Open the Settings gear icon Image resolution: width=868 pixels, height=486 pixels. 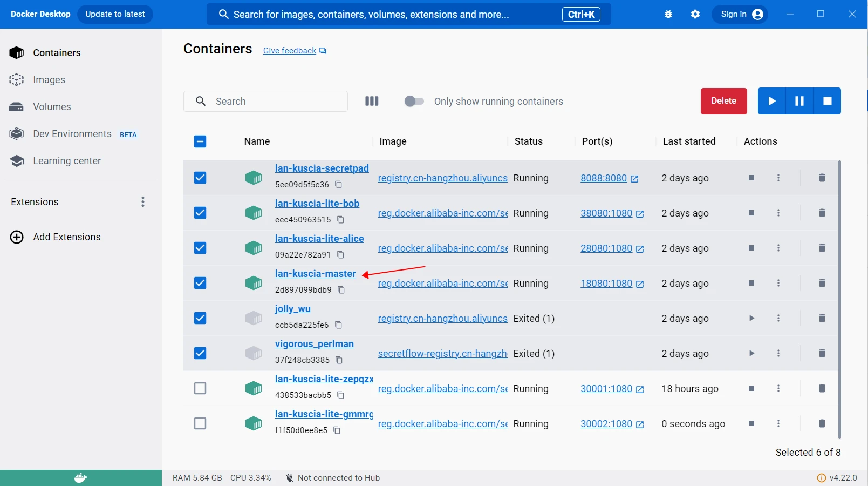(x=695, y=14)
